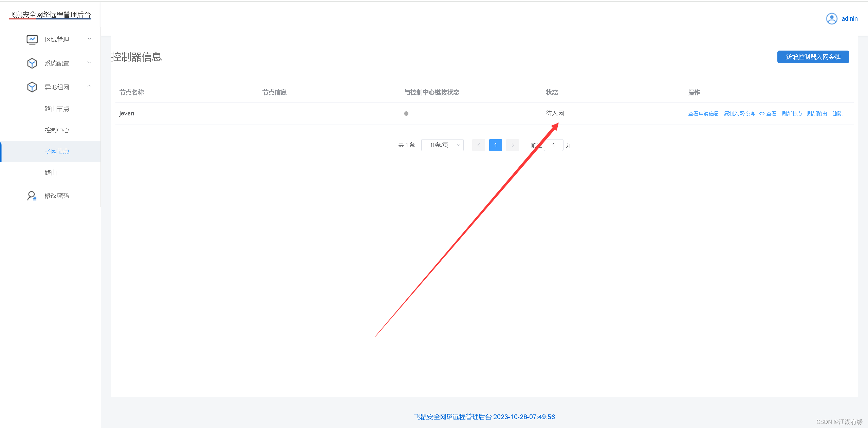Expand the 区域管理 menu chevron

(90, 39)
